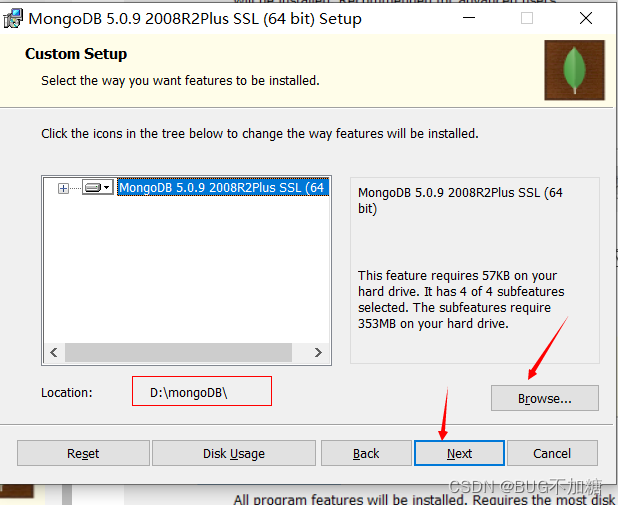618x505 pixels.
Task: Click the Next button
Action: (459, 453)
